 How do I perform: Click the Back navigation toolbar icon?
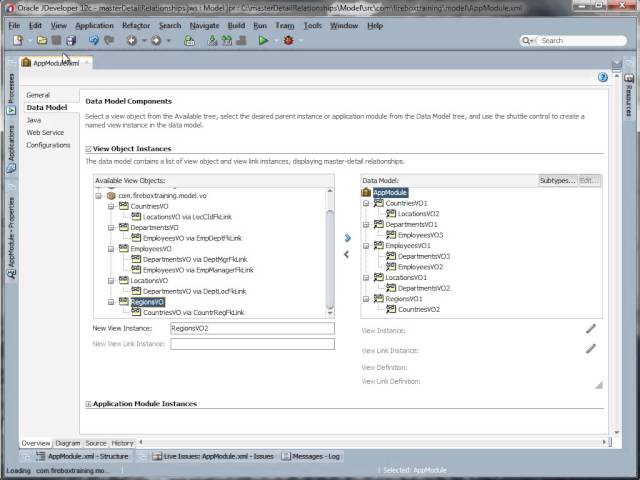131,40
